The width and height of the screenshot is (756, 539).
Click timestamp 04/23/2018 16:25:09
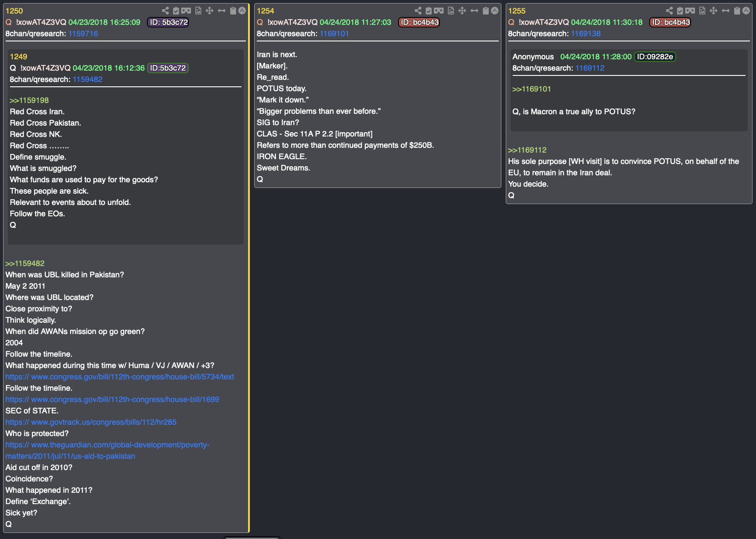coord(104,22)
